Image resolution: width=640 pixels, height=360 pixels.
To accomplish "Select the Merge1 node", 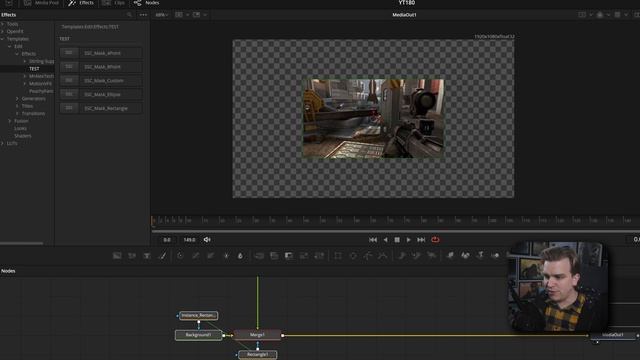I will tap(257, 335).
